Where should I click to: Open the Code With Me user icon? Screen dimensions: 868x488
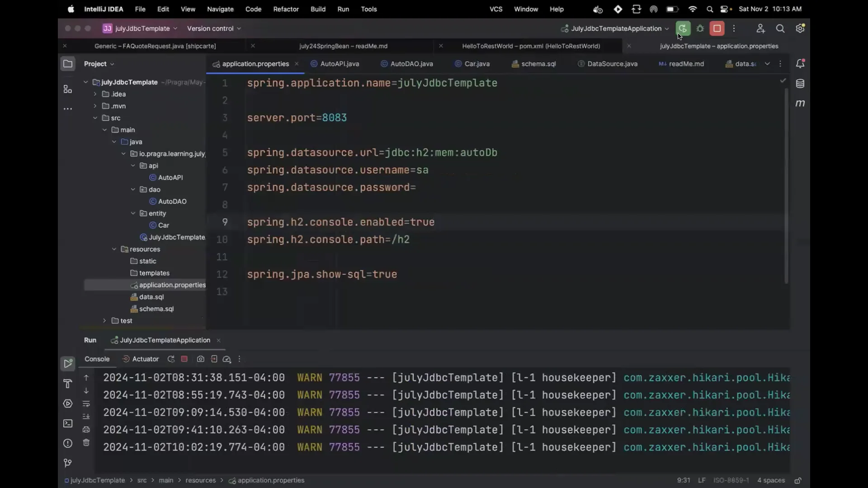[760, 28]
